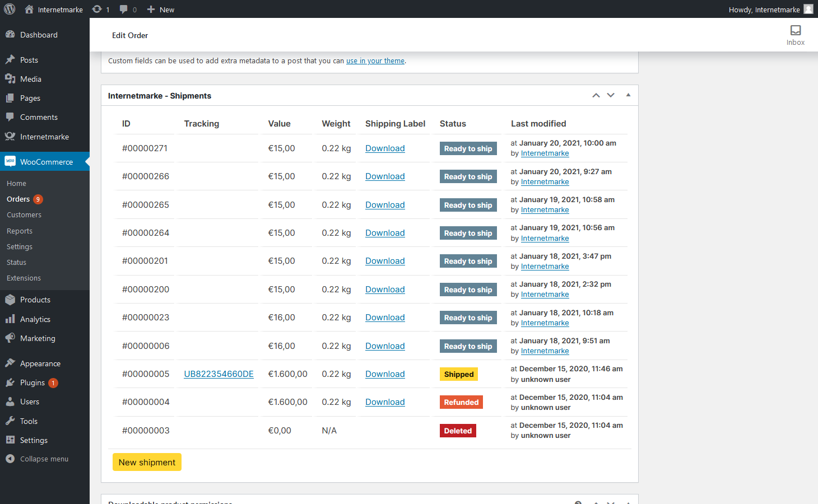Click the WordPress logo icon
818x504 pixels.
click(10, 9)
